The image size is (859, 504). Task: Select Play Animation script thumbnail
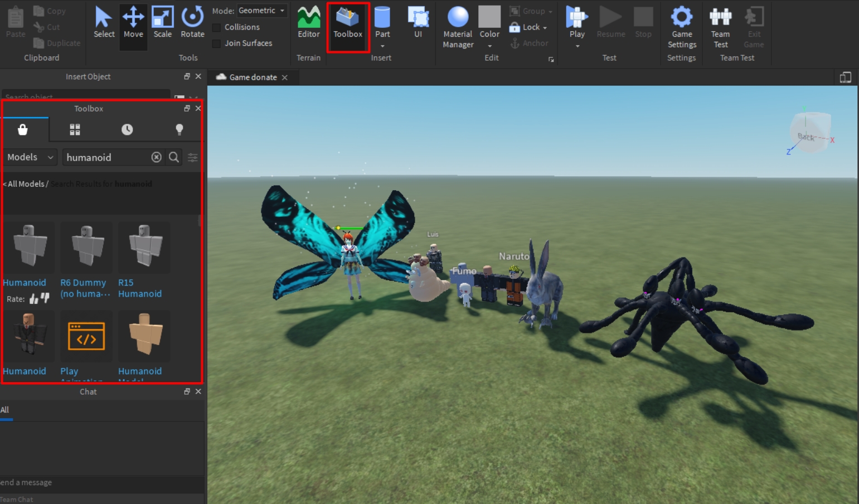(86, 336)
